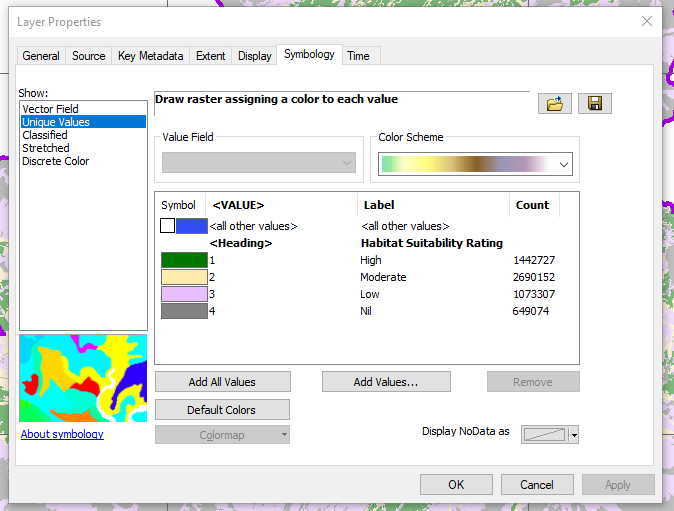Image resolution: width=674 pixels, height=511 pixels.
Task: Click the Add Values... button
Action: [386, 382]
